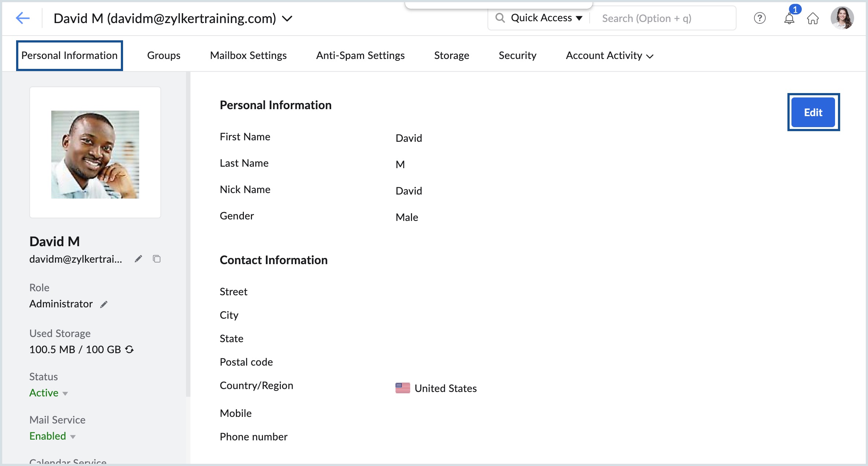Open the Groups tab
This screenshot has height=466, width=868.
[x=163, y=56]
